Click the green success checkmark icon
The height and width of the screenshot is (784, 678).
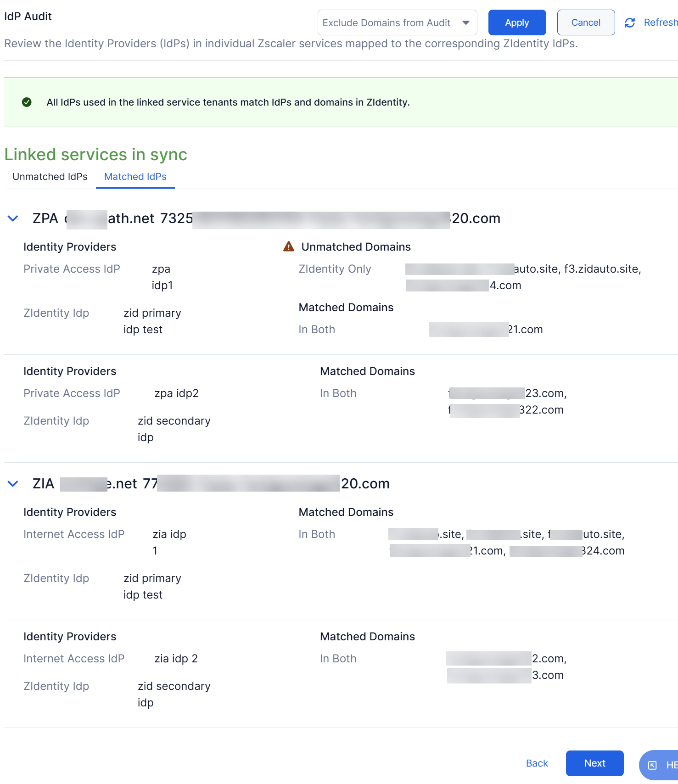click(27, 102)
